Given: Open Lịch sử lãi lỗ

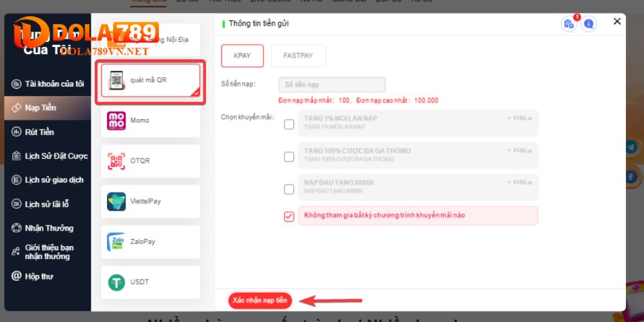Looking at the screenshot, I should (x=48, y=204).
